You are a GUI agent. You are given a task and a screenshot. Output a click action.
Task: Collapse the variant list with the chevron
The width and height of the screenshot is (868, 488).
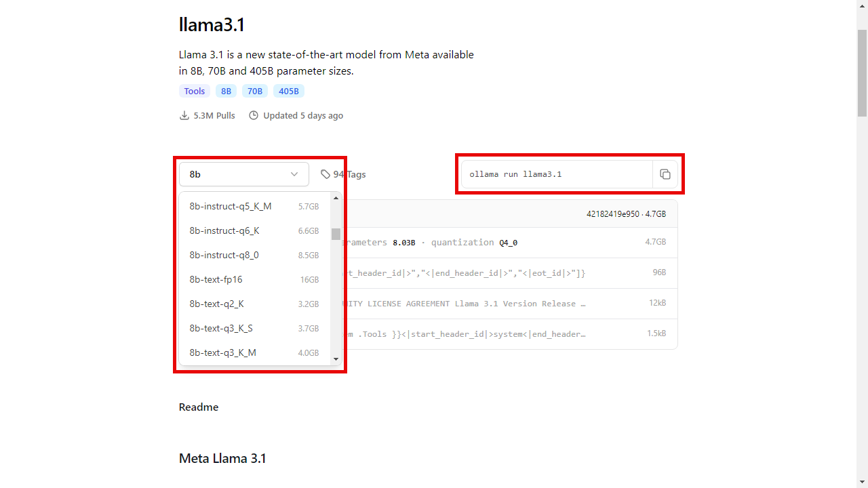[x=294, y=174]
